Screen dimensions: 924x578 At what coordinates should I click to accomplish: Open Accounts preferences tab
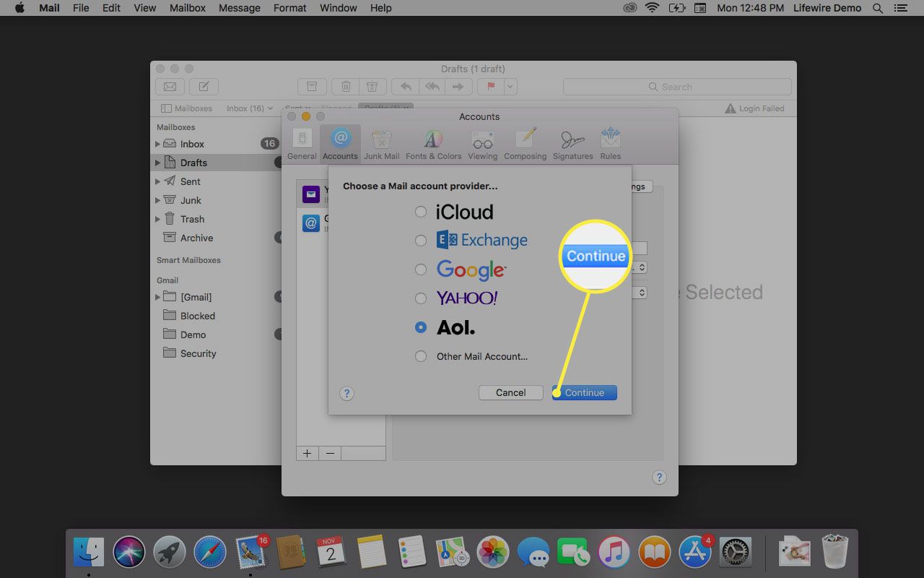[x=340, y=144]
